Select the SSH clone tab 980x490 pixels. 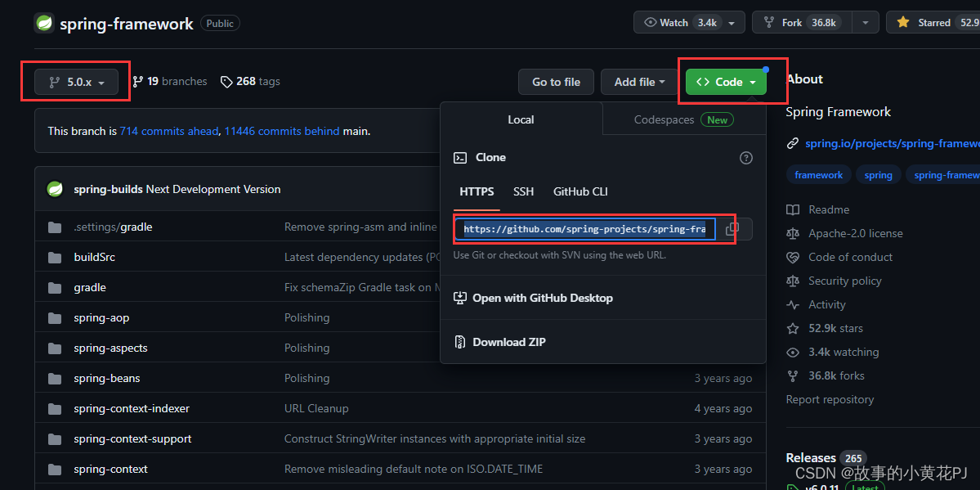(x=524, y=191)
